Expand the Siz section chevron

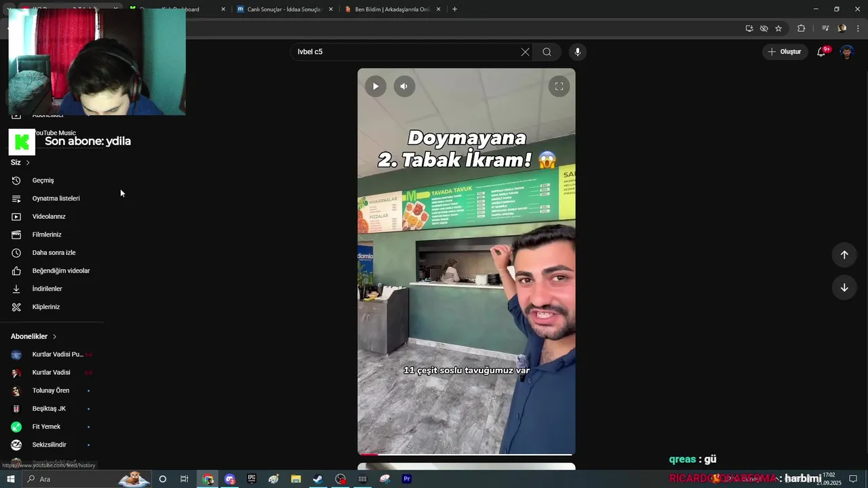(x=28, y=163)
